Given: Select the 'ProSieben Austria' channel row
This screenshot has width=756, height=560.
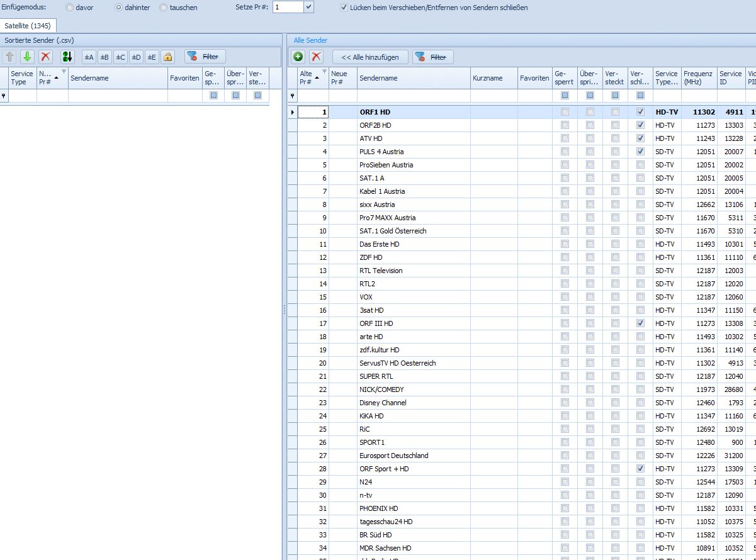Looking at the screenshot, I should coord(521,165).
